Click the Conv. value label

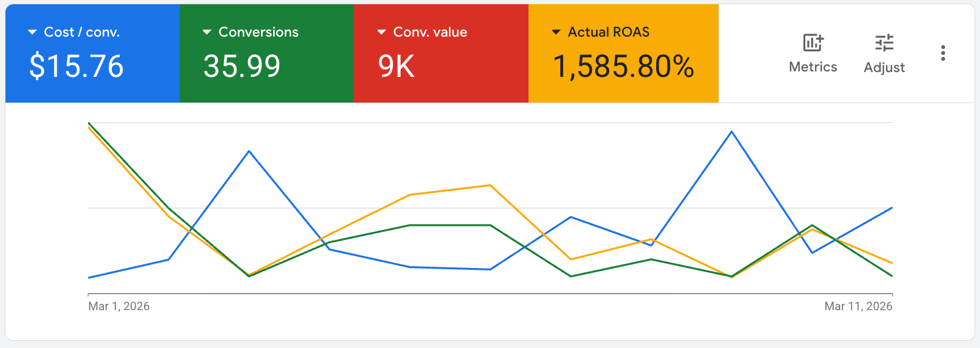click(430, 32)
